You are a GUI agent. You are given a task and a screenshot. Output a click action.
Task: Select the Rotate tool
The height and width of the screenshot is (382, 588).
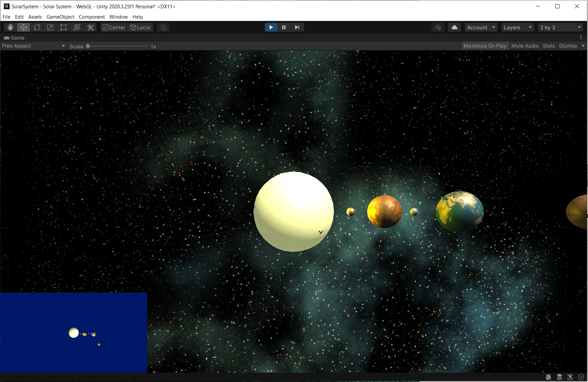[x=37, y=27]
